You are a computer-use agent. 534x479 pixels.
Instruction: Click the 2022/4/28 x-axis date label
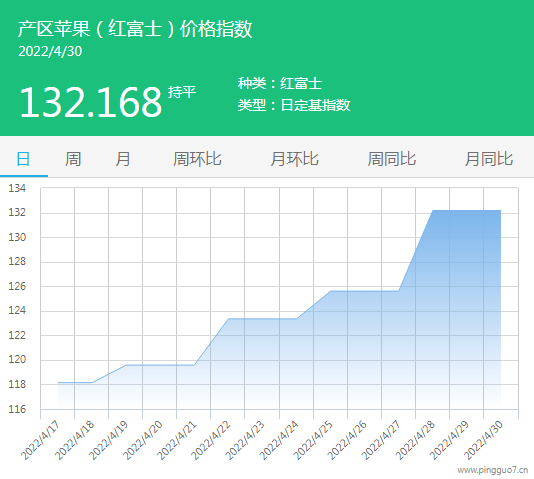[415, 440]
